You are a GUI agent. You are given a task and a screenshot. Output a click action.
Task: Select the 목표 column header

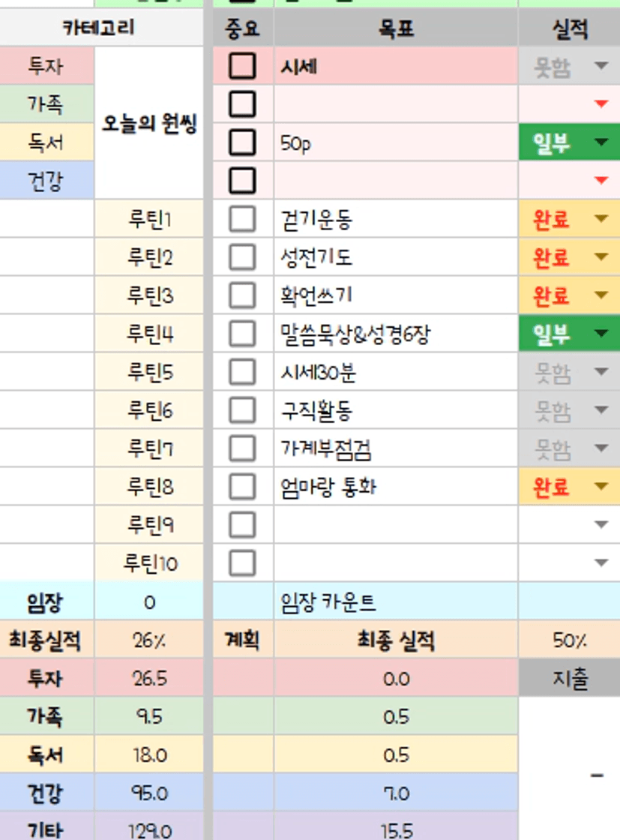395,29
